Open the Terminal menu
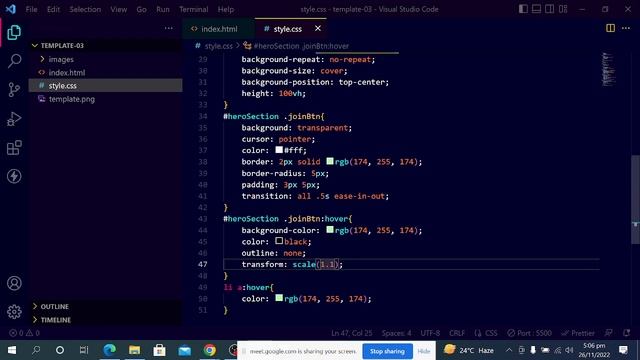The height and width of the screenshot is (360, 640). (193, 9)
